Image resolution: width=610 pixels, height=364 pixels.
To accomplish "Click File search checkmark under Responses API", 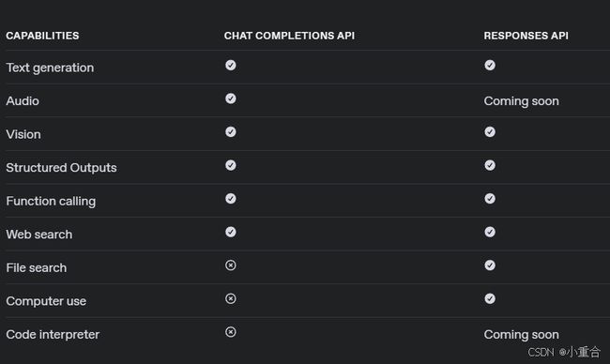I will [490, 265].
